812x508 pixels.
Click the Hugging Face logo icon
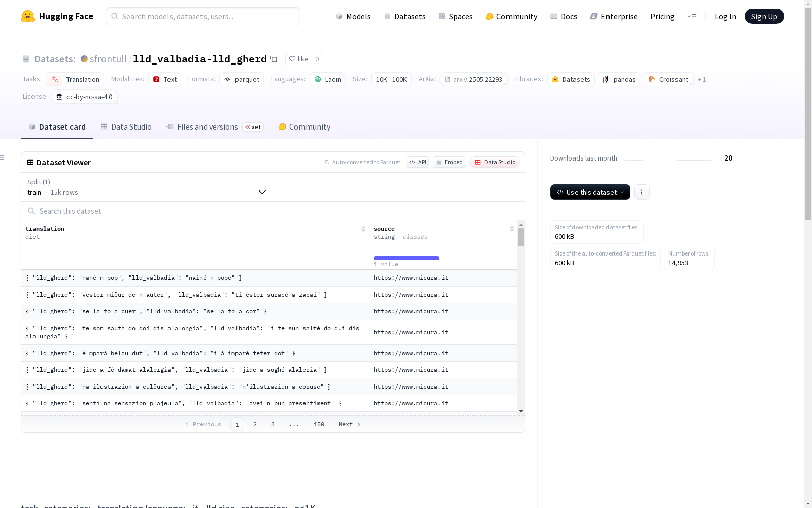[x=28, y=16]
